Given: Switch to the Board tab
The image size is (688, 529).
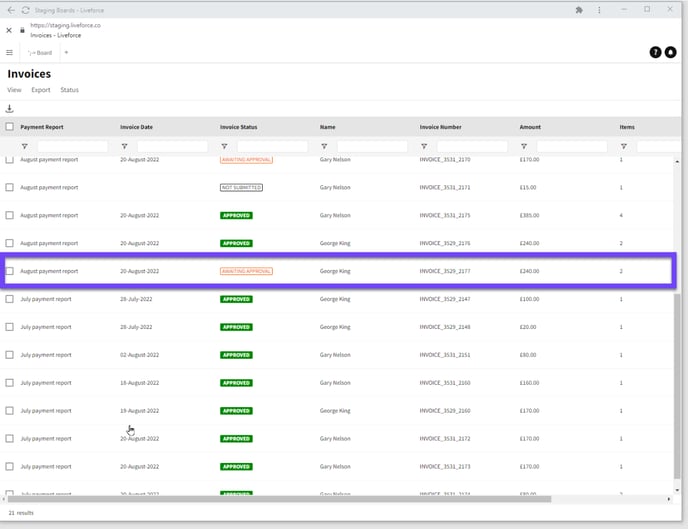Looking at the screenshot, I should [x=40, y=53].
